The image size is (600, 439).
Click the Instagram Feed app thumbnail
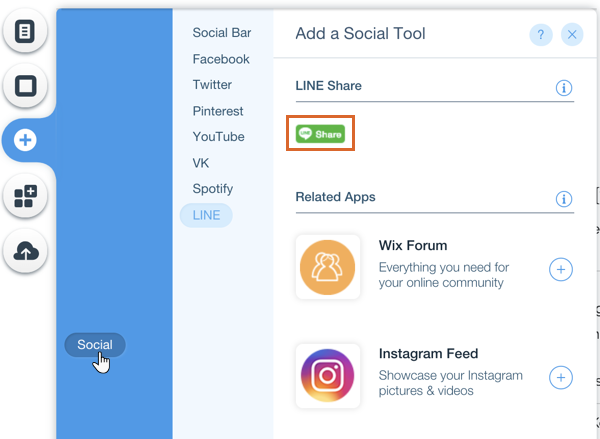point(328,376)
